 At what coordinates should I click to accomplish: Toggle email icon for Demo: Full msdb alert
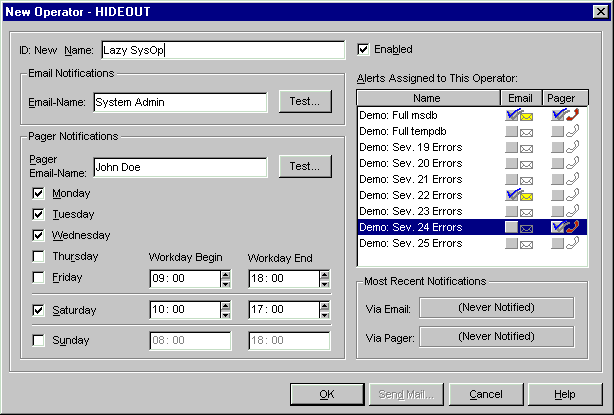[519, 115]
